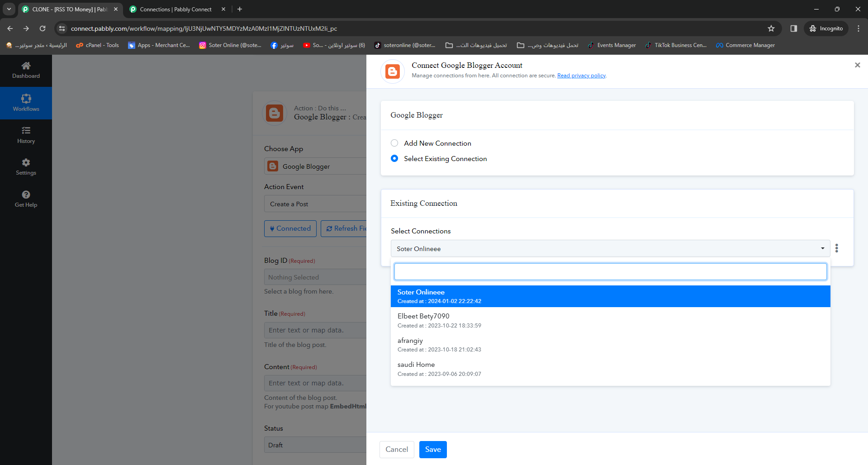The image size is (868, 465).
Task: Switch to the CLONE RSS TO Money tab
Action: 70,9
